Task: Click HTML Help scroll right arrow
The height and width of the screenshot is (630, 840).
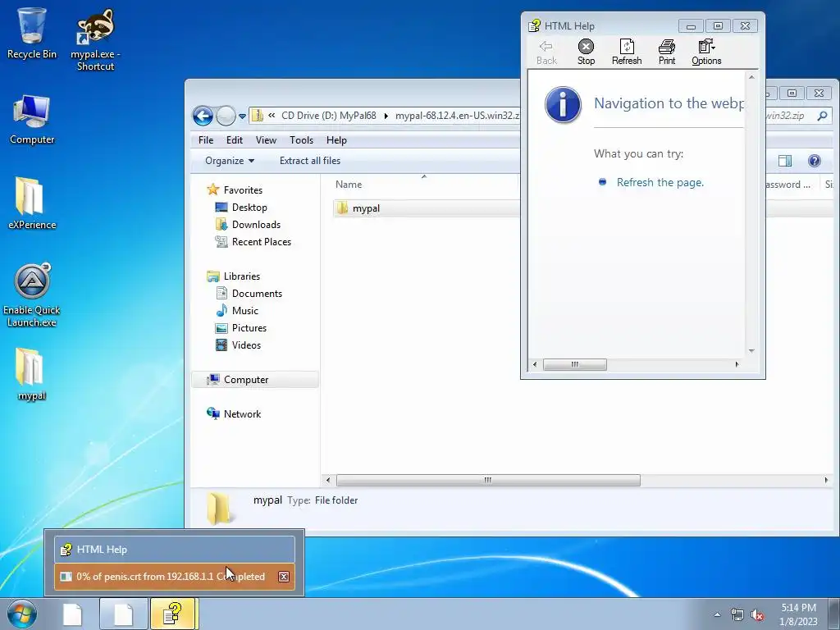Action: (x=737, y=365)
